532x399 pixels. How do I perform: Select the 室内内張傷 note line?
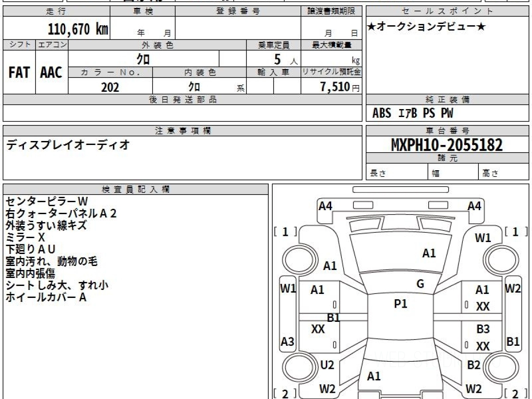30,274
